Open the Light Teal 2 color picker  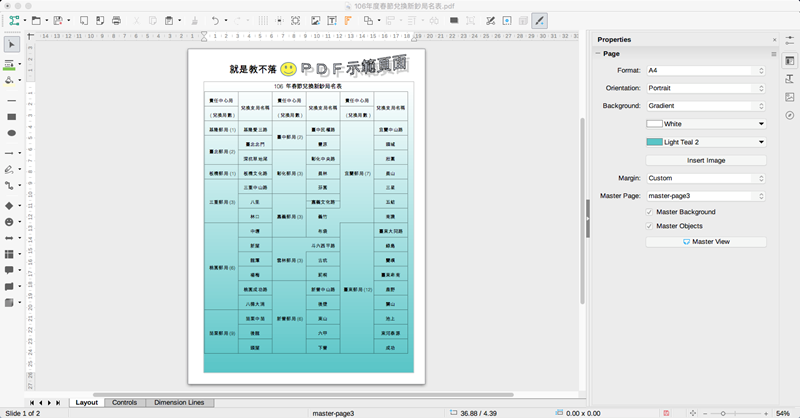tap(705, 142)
